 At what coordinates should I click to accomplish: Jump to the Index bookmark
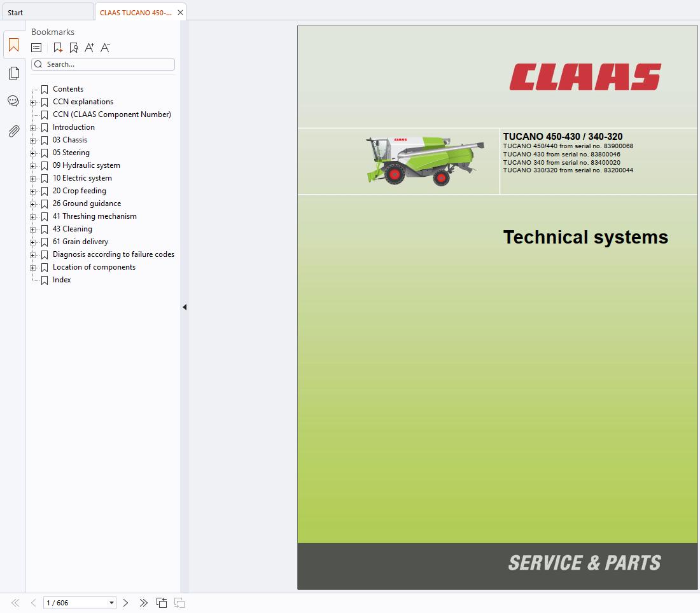(62, 280)
